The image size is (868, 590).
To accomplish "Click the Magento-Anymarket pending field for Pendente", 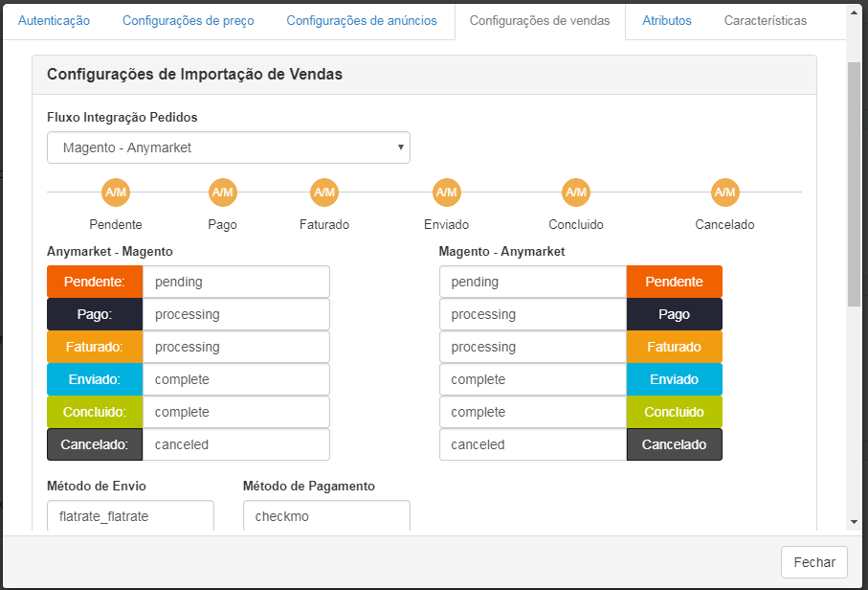I will pos(533,282).
